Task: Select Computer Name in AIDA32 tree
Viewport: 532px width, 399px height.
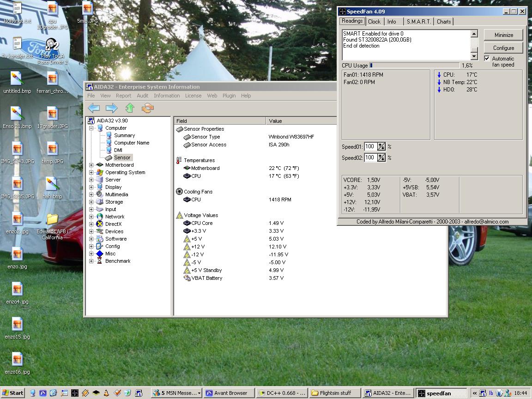Action: coord(132,143)
